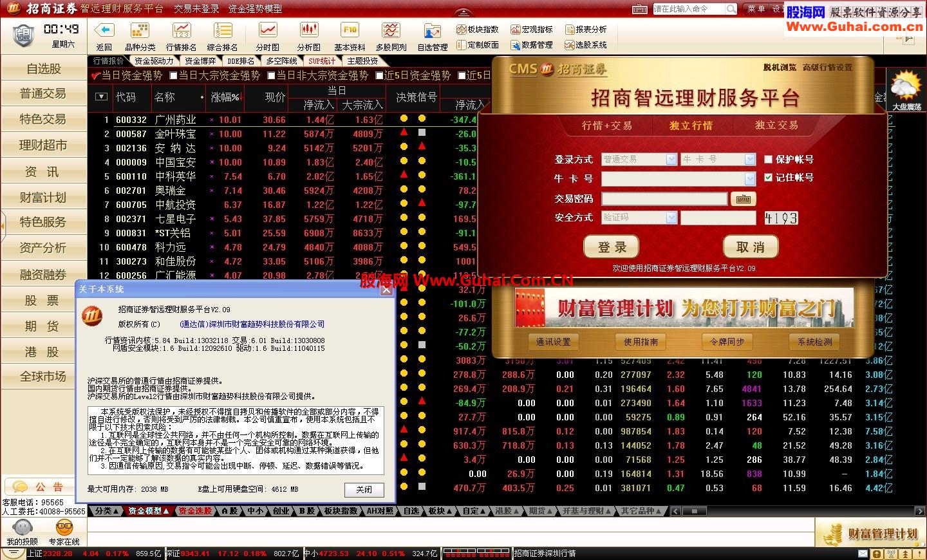Screen dimensions: 927x560
Task: Open 融资融券 in left sidebar
Action: click(44, 275)
